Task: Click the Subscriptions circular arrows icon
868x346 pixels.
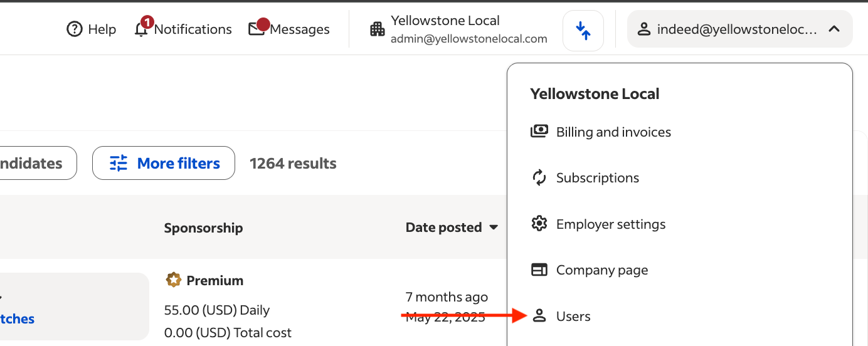Action: pos(539,178)
